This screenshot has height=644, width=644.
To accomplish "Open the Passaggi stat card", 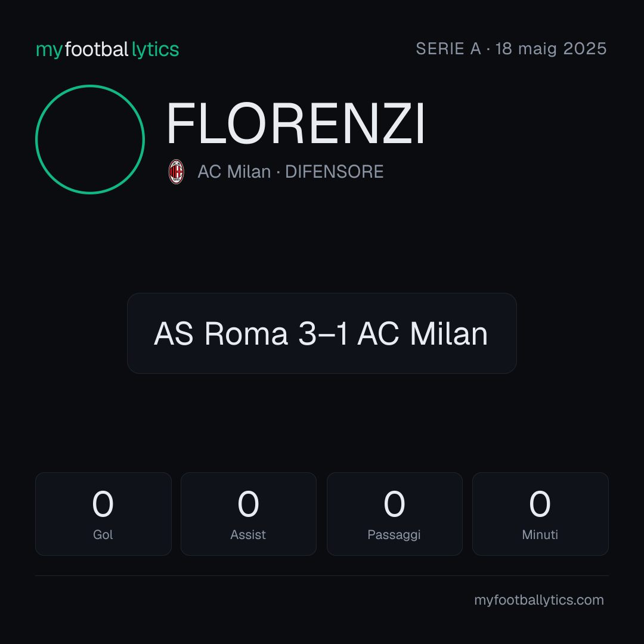I will [394, 514].
